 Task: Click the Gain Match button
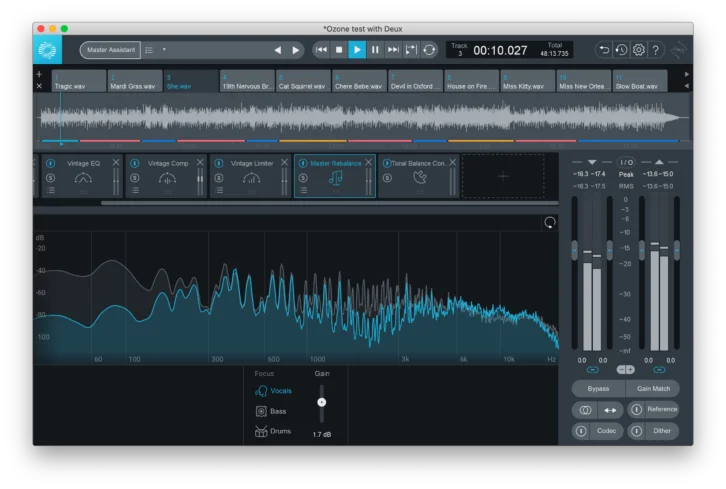click(653, 389)
